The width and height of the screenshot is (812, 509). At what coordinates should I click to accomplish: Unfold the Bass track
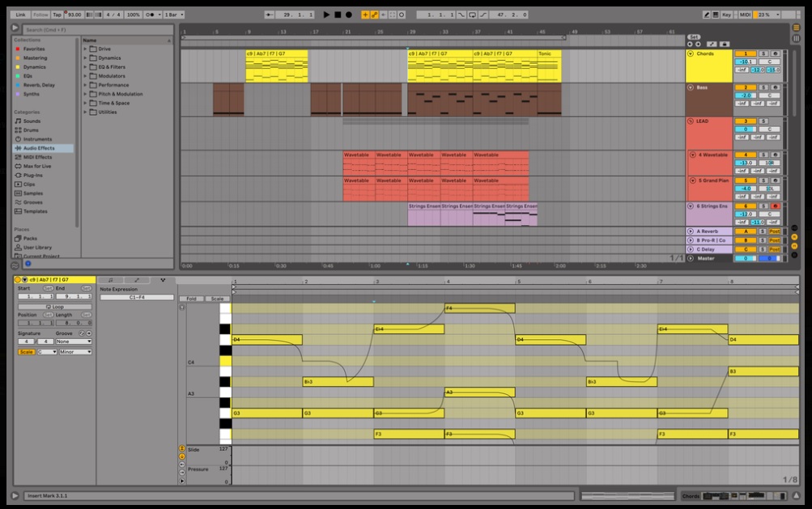(691, 87)
